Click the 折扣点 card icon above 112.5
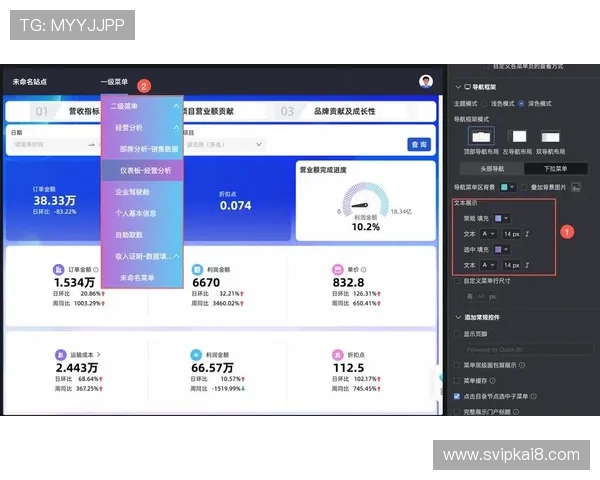This screenshot has width=600, height=480. [x=338, y=355]
